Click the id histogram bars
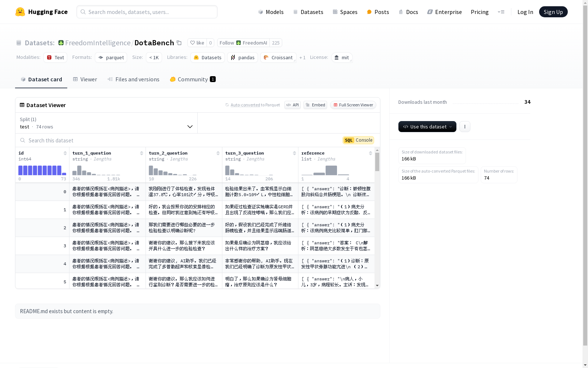This screenshot has width=588, height=368. click(42, 170)
